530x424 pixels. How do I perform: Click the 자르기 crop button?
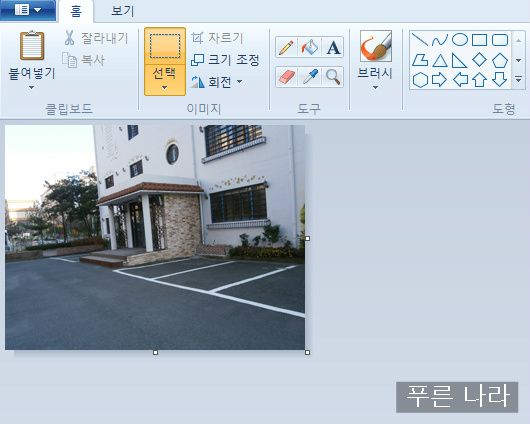tap(217, 38)
